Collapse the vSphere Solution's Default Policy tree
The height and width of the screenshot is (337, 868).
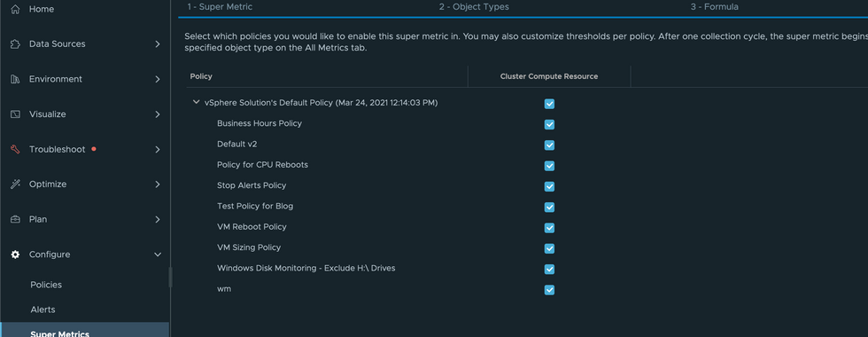[196, 103]
